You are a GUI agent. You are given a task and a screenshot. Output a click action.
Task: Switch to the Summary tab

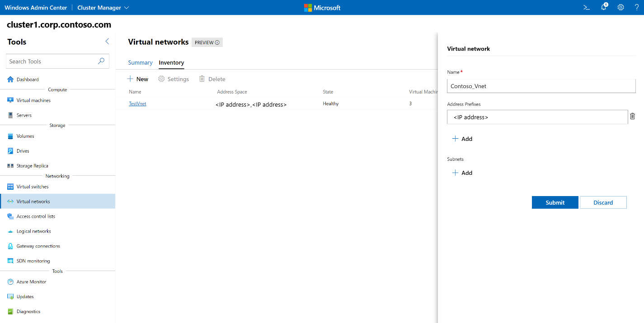pos(140,62)
